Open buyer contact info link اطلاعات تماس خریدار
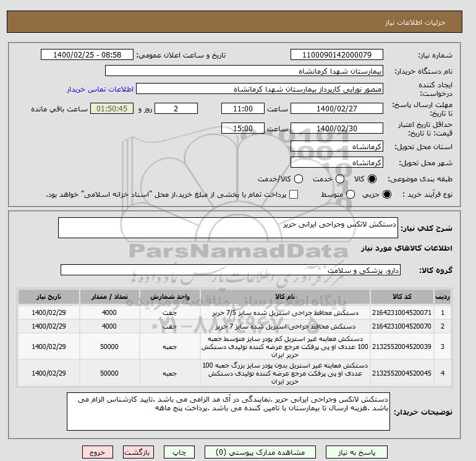The width and height of the screenshot is (476, 461). (x=100, y=89)
